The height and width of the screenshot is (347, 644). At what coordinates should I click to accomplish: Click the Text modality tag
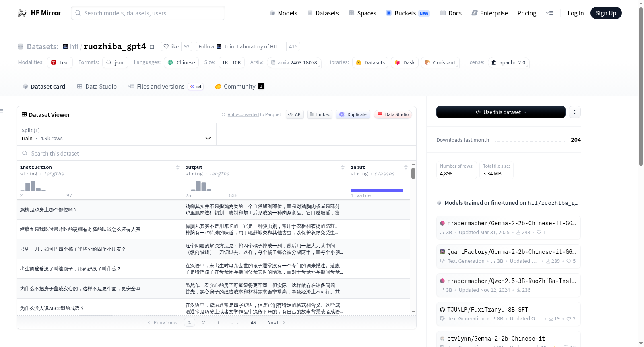(x=60, y=62)
